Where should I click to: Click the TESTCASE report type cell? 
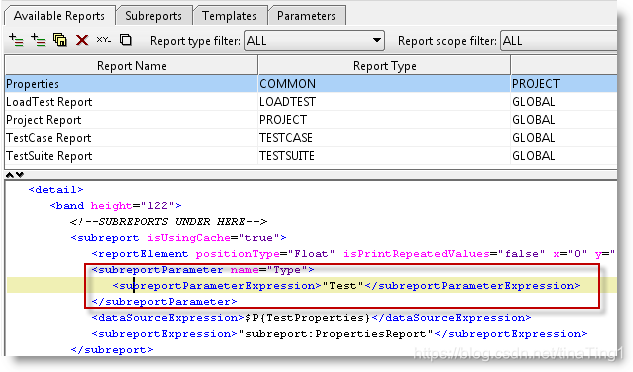tap(384, 138)
